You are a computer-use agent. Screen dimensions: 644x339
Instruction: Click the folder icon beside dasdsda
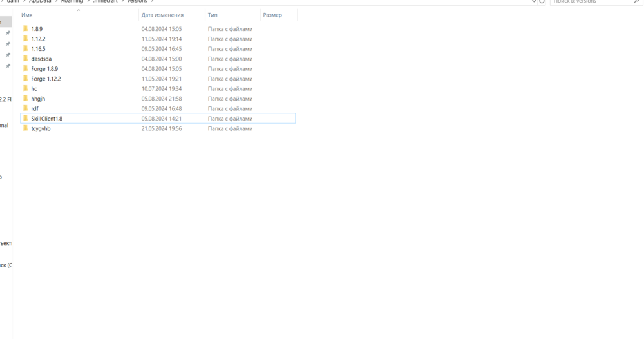[26, 59]
